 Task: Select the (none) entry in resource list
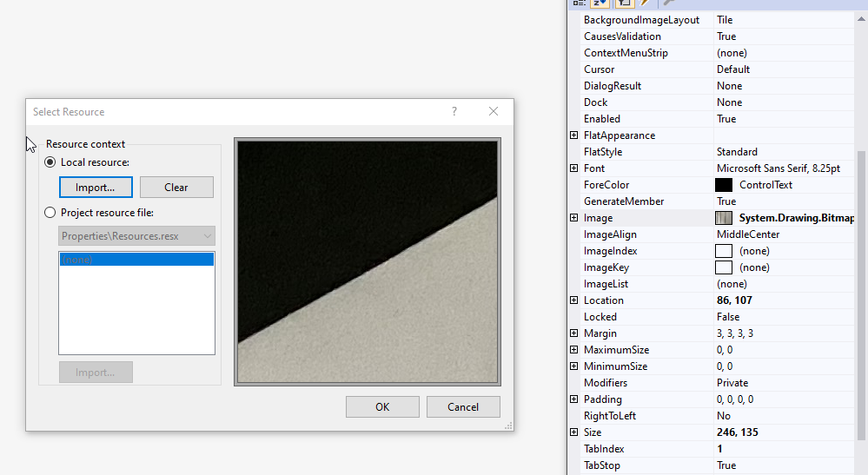pyautogui.click(x=136, y=260)
